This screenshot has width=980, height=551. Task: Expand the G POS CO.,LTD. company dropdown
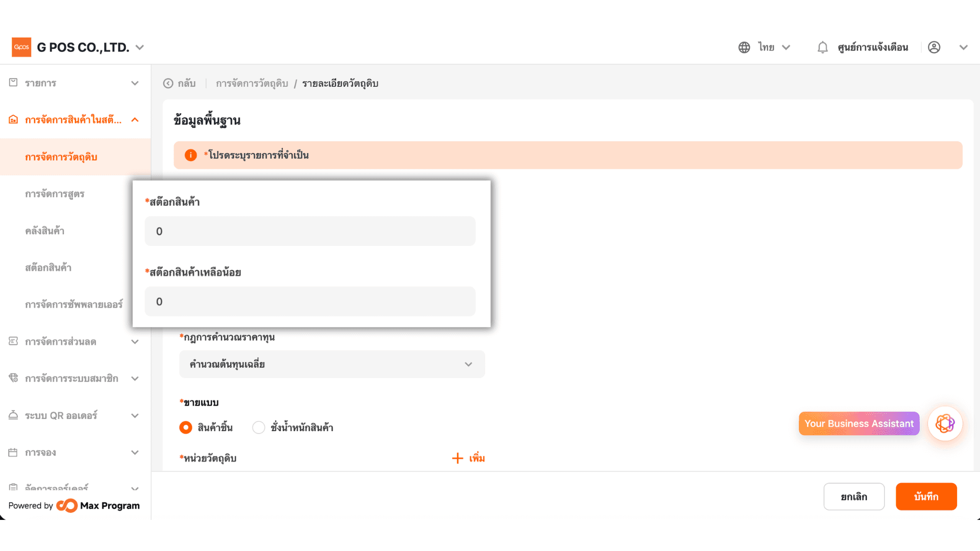click(140, 47)
